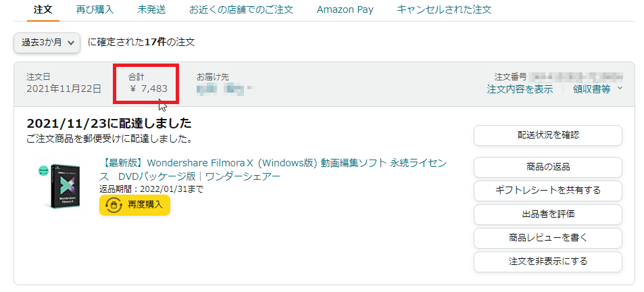Viewport: 644px width, 292px height.
Task: Click the 商品レビューを書く button
Action: pos(547,237)
